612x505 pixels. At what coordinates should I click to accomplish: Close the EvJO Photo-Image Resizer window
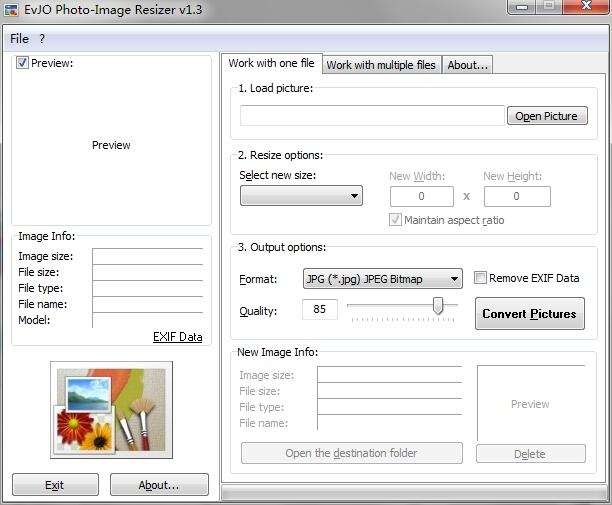coord(587,7)
